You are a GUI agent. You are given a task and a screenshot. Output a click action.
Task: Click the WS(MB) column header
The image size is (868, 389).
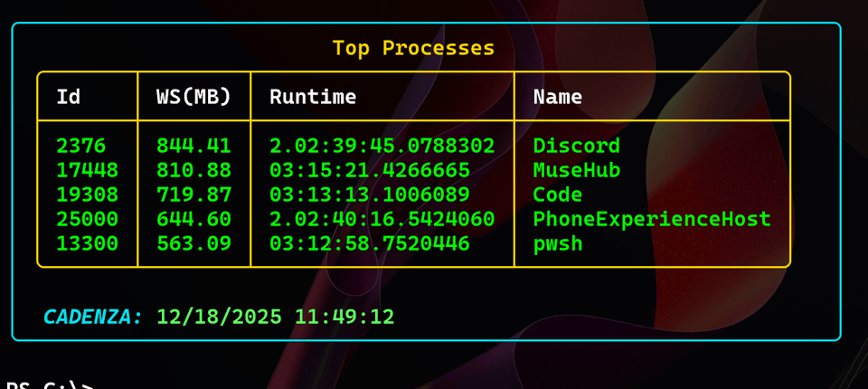coord(193,97)
